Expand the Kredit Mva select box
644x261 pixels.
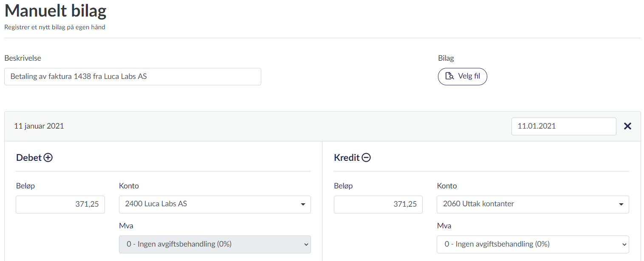(532, 244)
